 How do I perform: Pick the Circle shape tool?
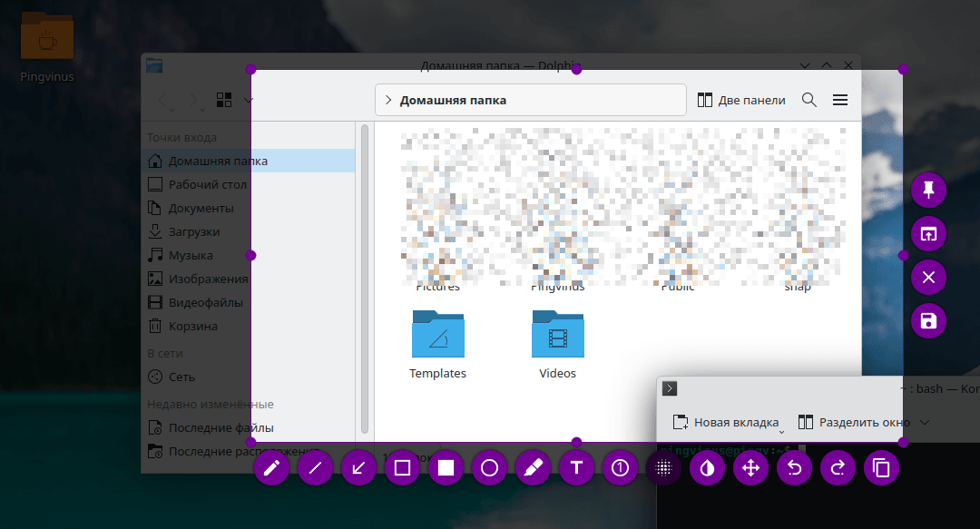(489, 468)
